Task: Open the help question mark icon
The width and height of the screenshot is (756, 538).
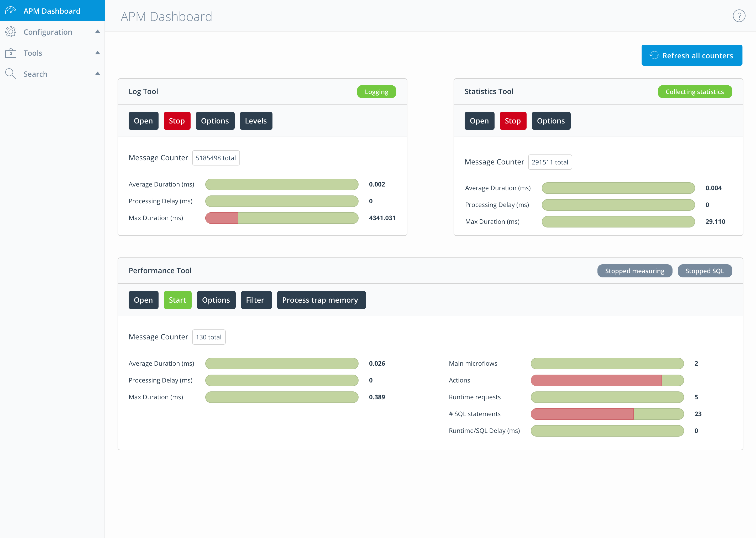Action: coord(739,16)
